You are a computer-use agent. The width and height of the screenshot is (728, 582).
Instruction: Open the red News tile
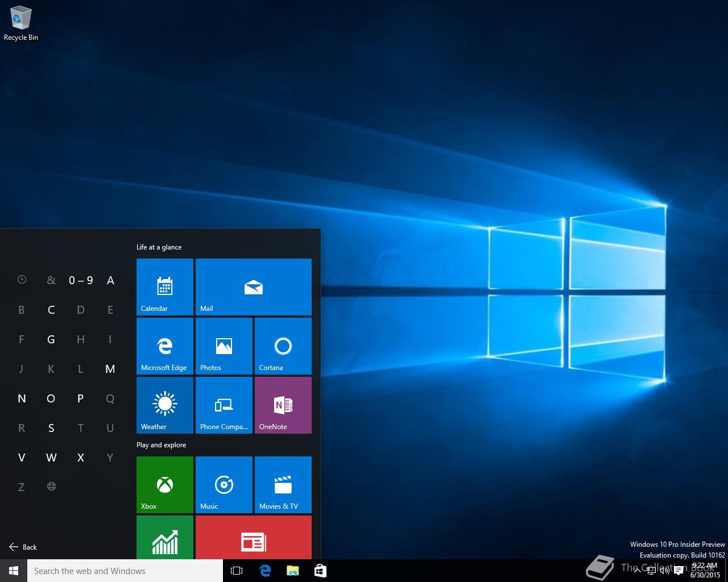tap(254, 537)
